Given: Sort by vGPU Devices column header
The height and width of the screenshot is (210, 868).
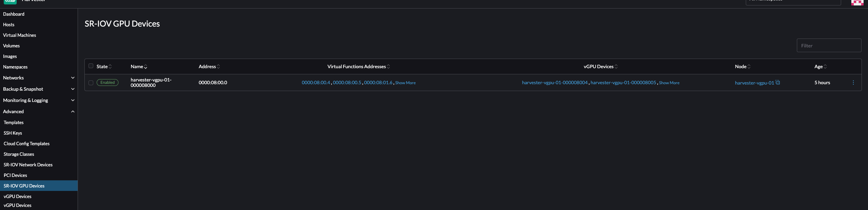Looking at the screenshot, I should [616, 67].
